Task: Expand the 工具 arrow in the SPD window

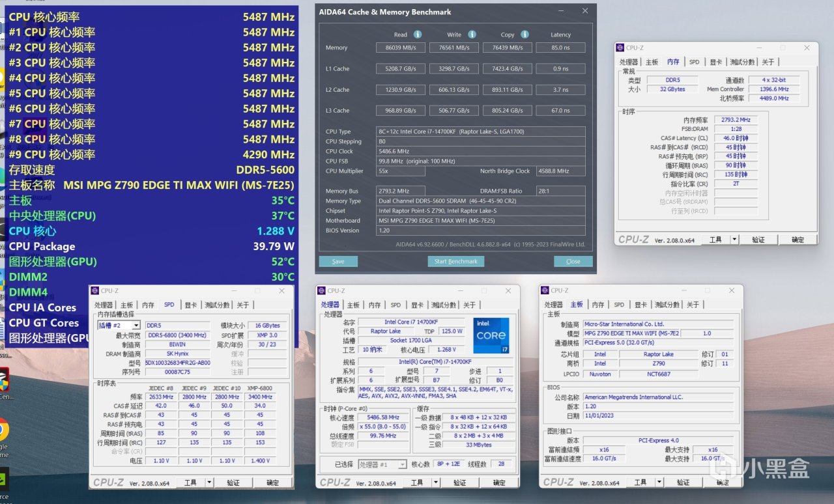Action: tap(209, 483)
